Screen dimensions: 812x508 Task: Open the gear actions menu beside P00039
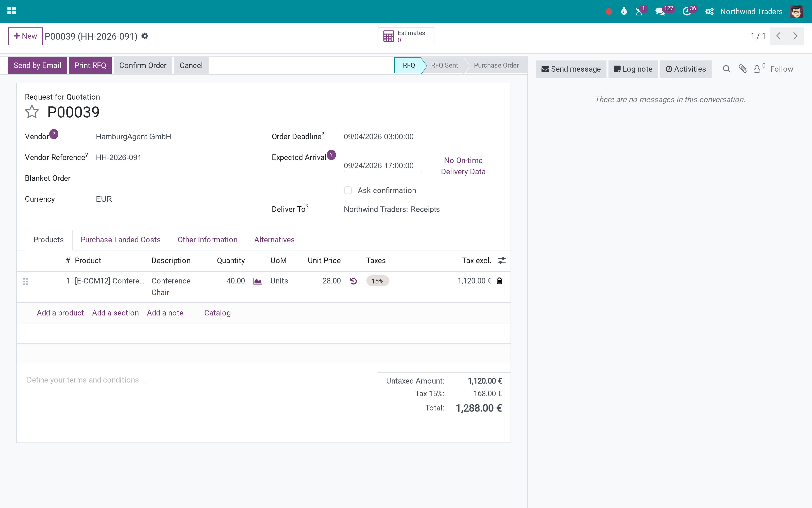[x=145, y=36]
